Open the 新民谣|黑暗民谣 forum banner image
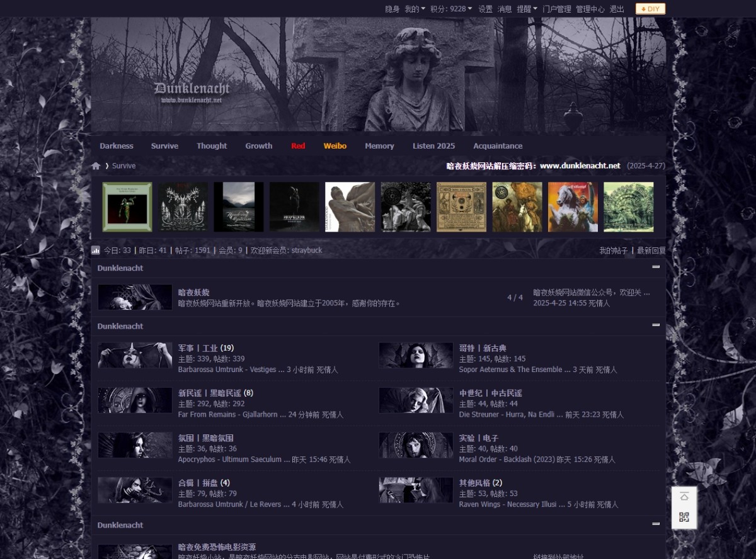 coord(135,400)
